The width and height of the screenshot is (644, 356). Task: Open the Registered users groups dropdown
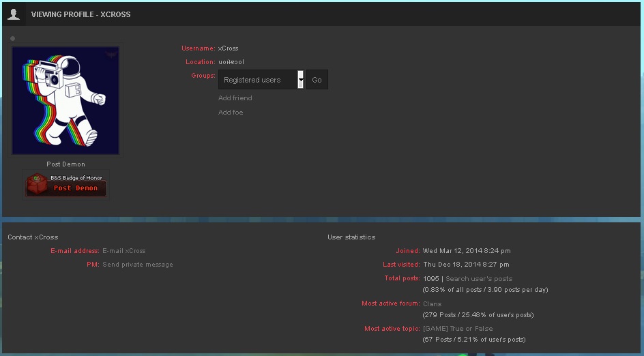257,80
